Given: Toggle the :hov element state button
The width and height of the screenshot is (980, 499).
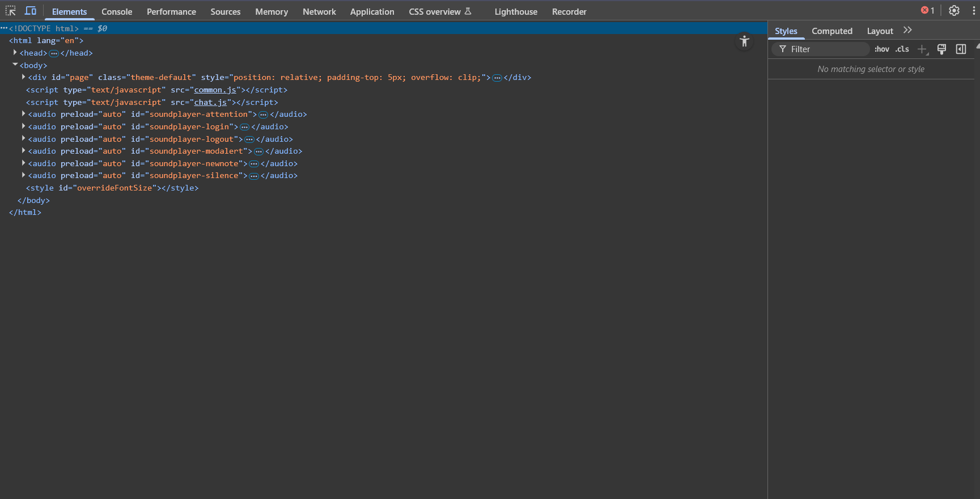Looking at the screenshot, I should coord(881,49).
